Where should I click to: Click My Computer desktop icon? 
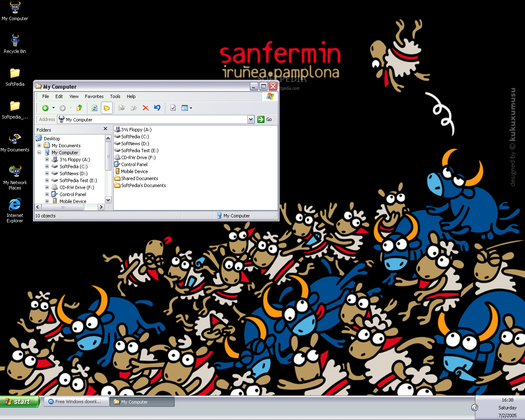click(15, 11)
